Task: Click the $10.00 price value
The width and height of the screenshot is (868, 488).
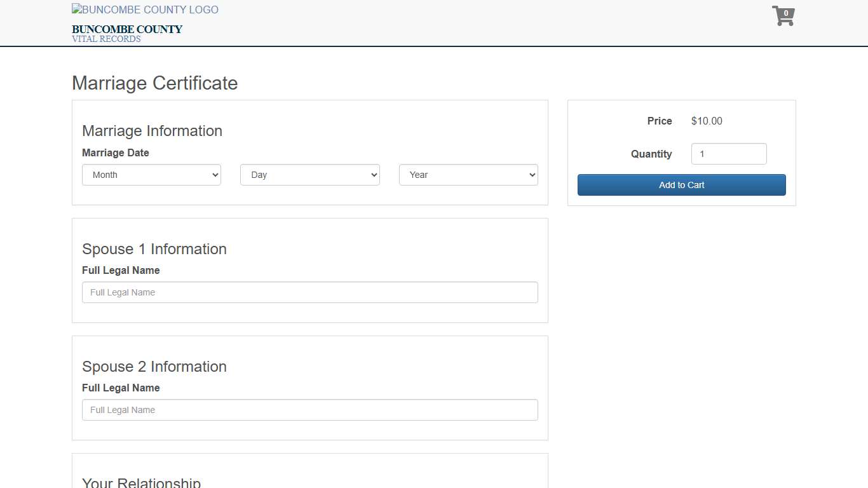Action: tap(707, 121)
